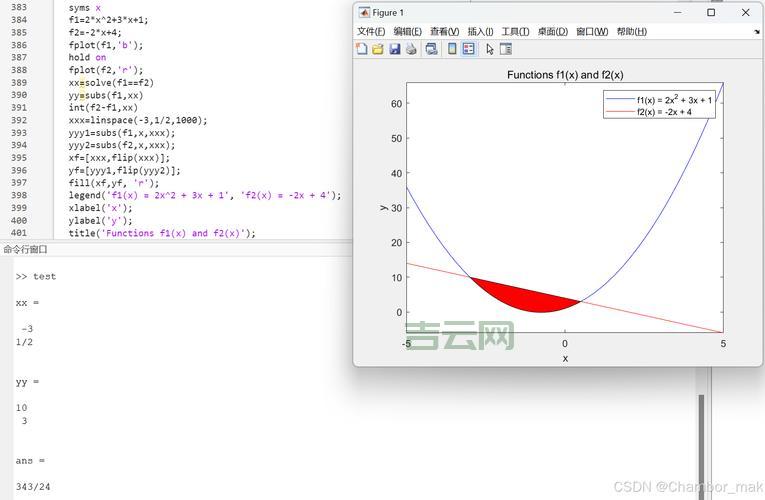This screenshot has width=765, height=500.
Task: Save the figure using the floppy disk icon
Action: tap(394, 49)
